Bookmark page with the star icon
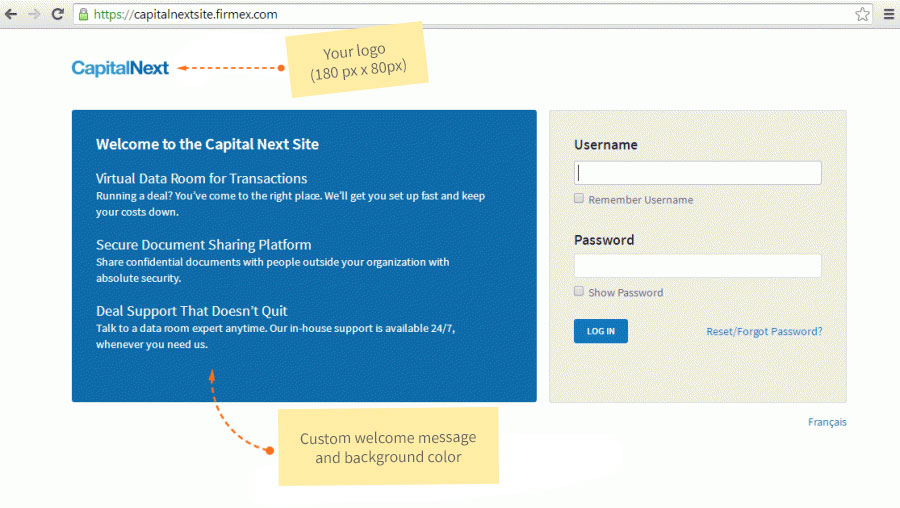 click(862, 14)
